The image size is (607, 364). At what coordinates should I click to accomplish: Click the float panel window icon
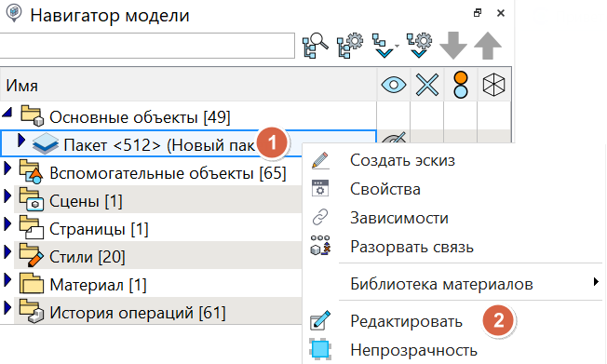[x=478, y=13]
